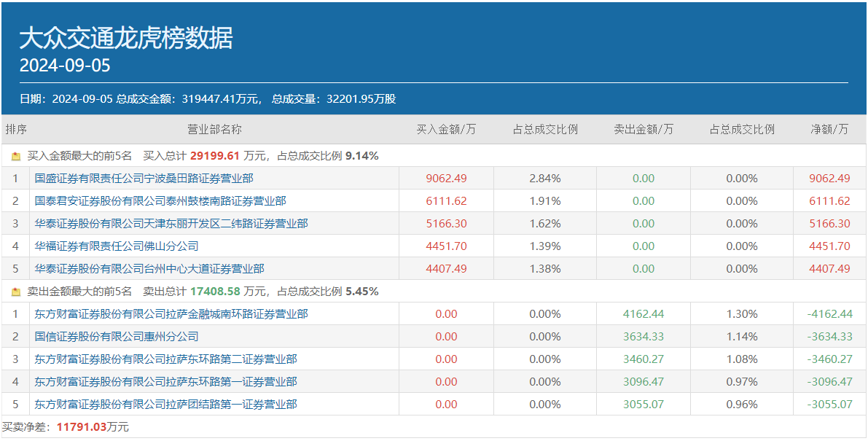
Task: Click the 买卖净差 11791.03 value
Action: [82, 427]
